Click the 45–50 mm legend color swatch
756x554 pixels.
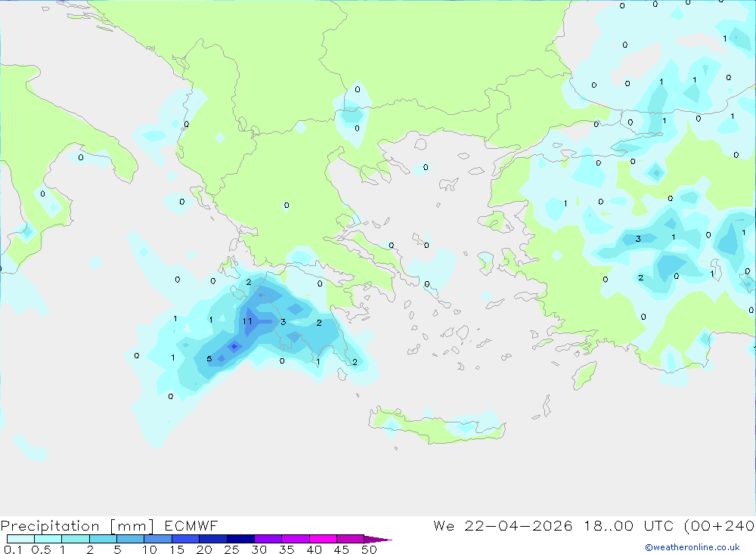pyautogui.click(x=351, y=539)
